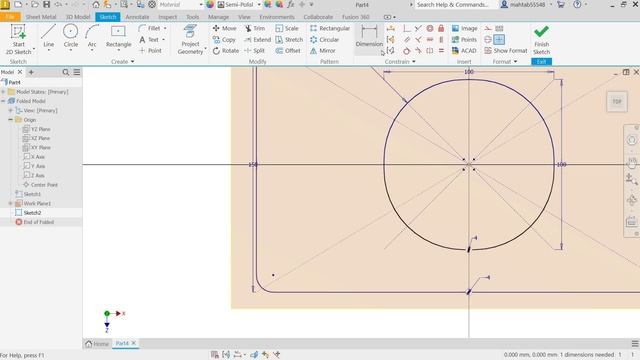Screen dimensions: 640x360
Task: Switch to Sheet Metal tab
Action: coord(41,17)
